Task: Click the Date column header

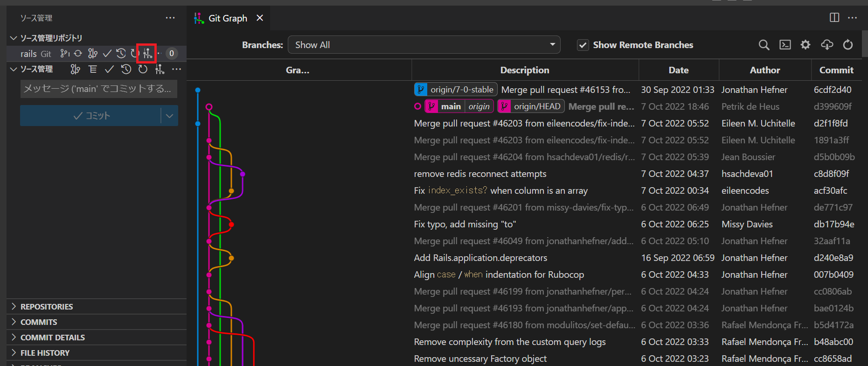Action: coord(679,70)
